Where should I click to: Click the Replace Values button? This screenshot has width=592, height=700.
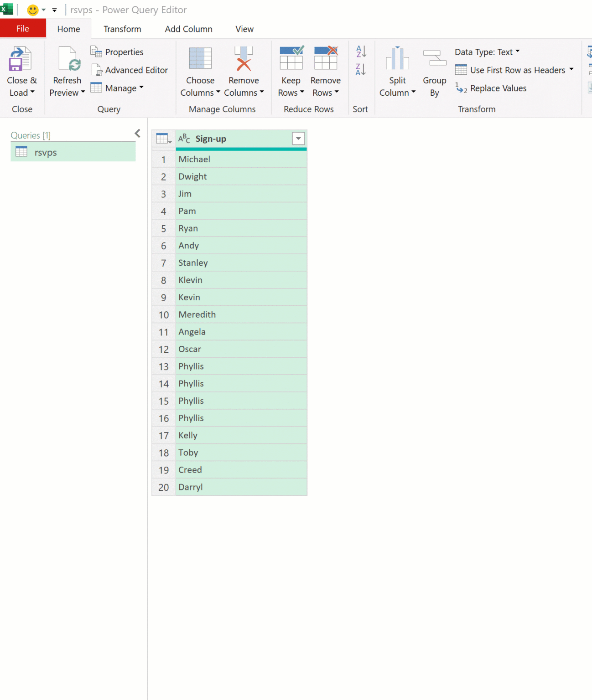[x=491, y=88]
